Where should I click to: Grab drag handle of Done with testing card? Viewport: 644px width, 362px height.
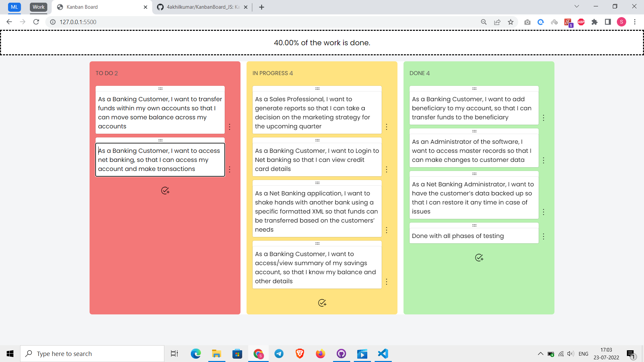pyautogui.click(x=474, y=226)
